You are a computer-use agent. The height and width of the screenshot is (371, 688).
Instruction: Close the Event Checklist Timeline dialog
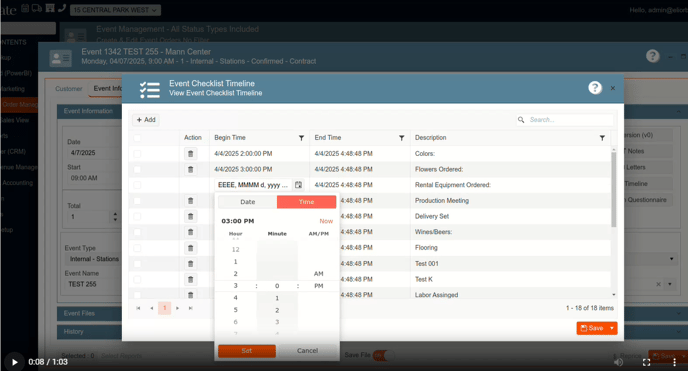click(x=613, y=88)
